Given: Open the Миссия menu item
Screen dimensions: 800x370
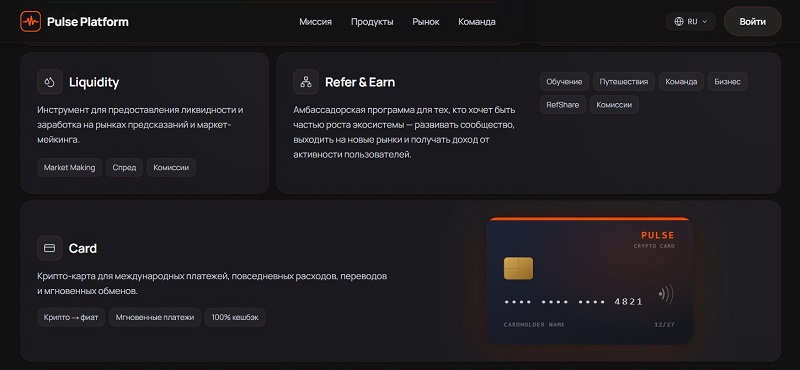Looking at the screenshot, I should tap(315, 22).
